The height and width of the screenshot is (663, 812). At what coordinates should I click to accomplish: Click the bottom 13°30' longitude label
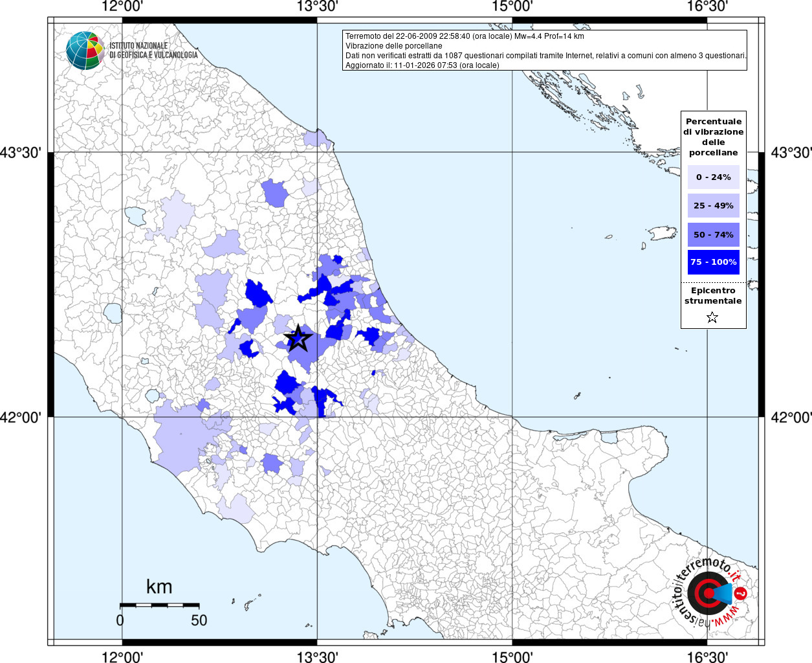pos(318,657)
